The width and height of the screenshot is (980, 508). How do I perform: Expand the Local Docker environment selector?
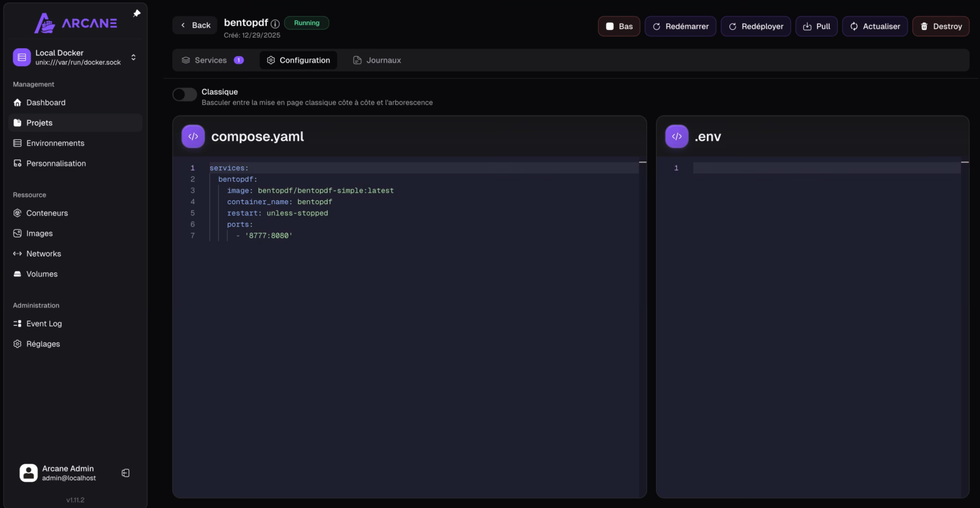(133, 57)
